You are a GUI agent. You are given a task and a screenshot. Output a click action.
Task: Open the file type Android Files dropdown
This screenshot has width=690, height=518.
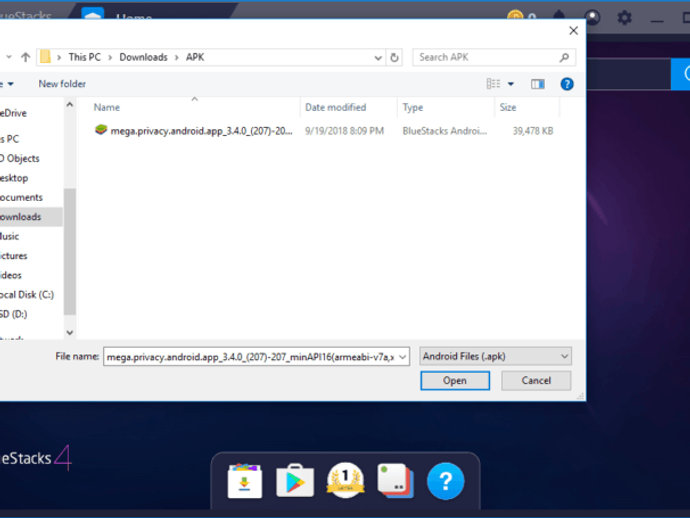point(495,356)
